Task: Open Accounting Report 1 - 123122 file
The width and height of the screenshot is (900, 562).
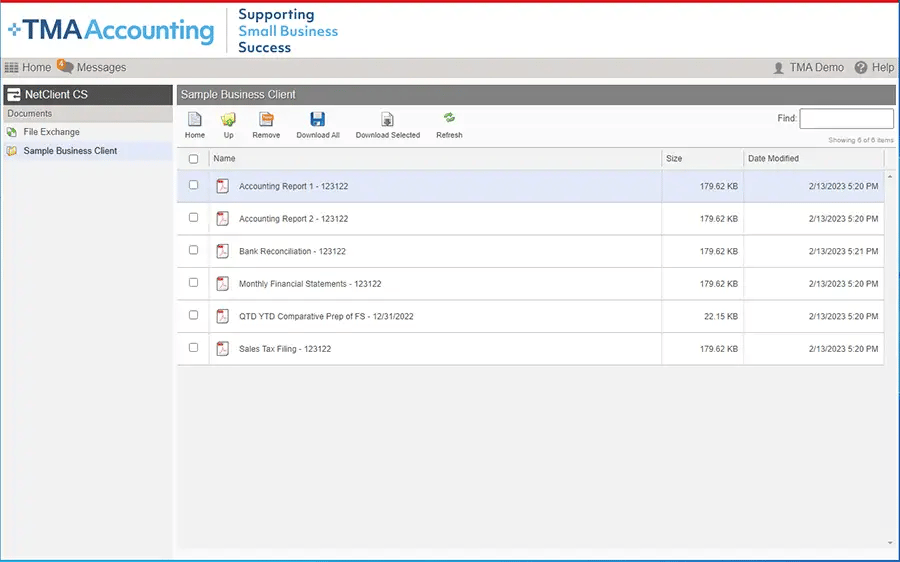Action: [293, 187]
